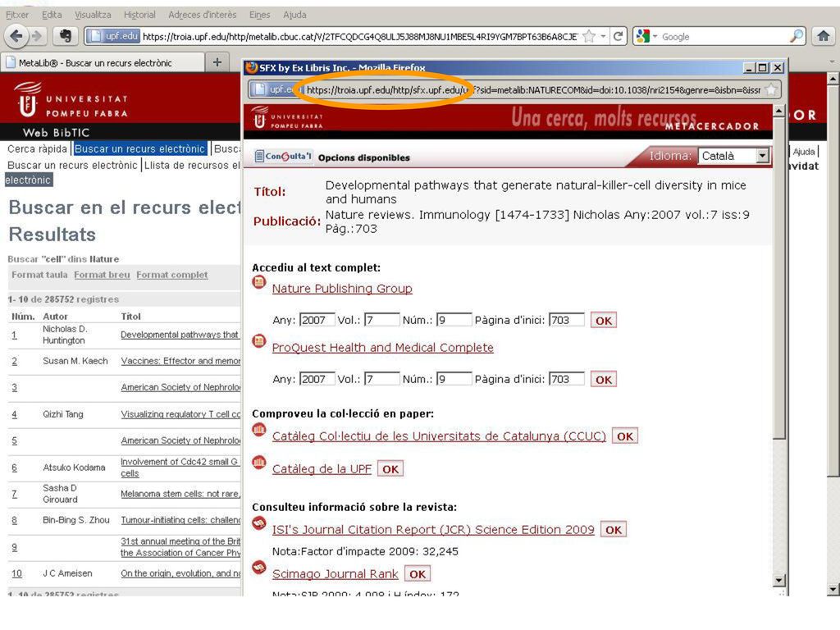Click the Nature Publishing Group full-text icon
This screenshot has height=630, width=840.
[258, 282]
